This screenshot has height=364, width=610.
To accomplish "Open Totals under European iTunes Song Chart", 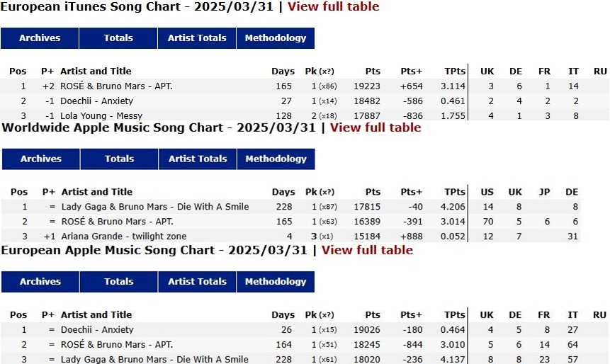I will click(x=118, y=38).
